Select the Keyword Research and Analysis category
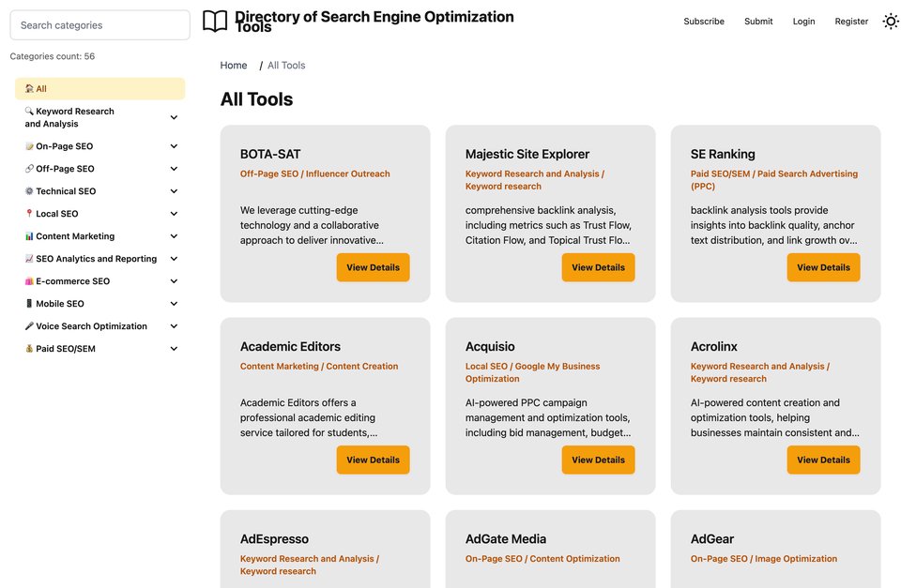The height and width of the screenshot is (588, 901). click(69, 117)
